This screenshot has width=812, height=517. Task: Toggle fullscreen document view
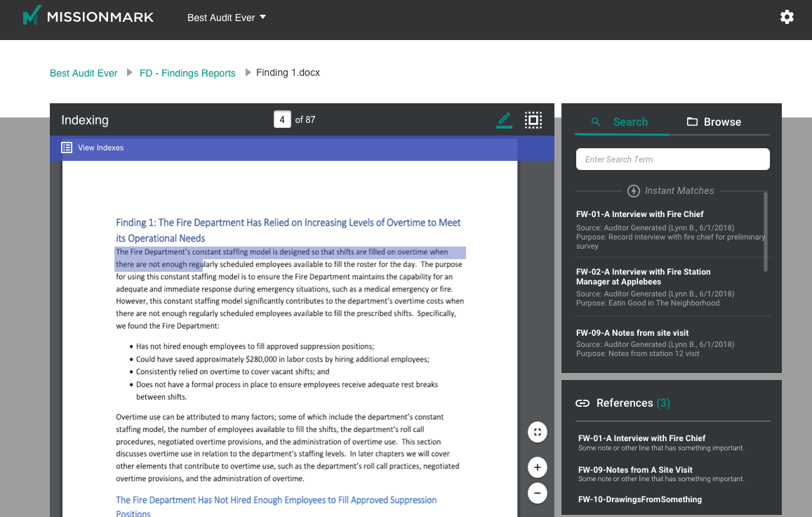(538, 432)
